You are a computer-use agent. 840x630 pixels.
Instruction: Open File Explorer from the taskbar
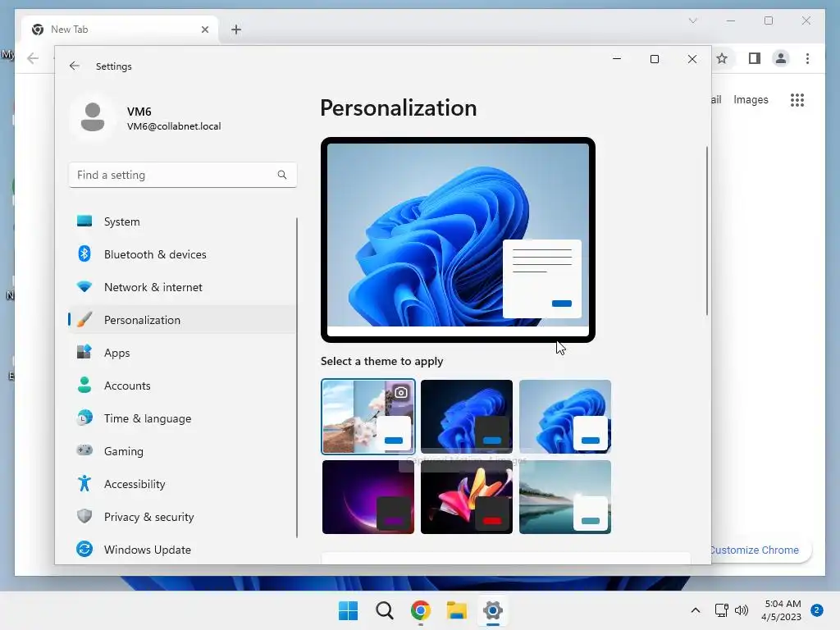457,610
